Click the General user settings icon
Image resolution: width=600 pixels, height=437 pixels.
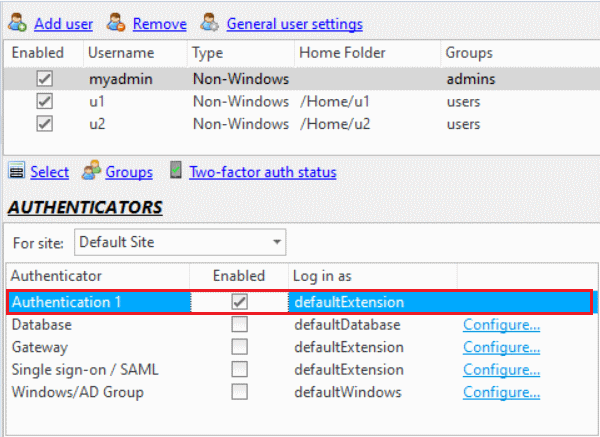point(210,24)
